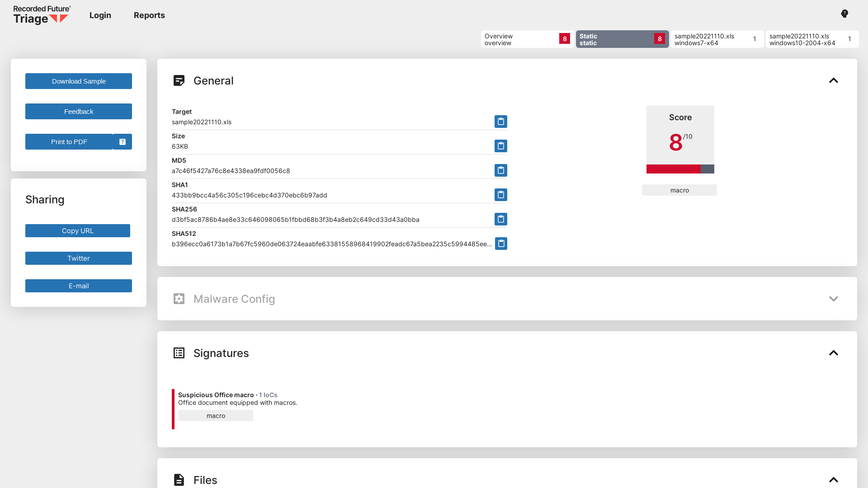Screen dimensions: 868x488
Task: Copy the SHA256 hash to clipboard
Action: 500,219
